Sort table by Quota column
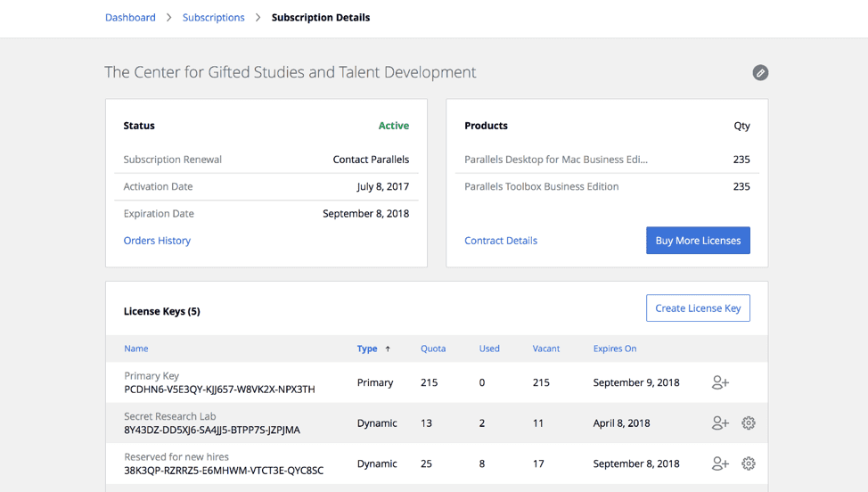This screenshot has height=492, width=868. coord(433,348)
